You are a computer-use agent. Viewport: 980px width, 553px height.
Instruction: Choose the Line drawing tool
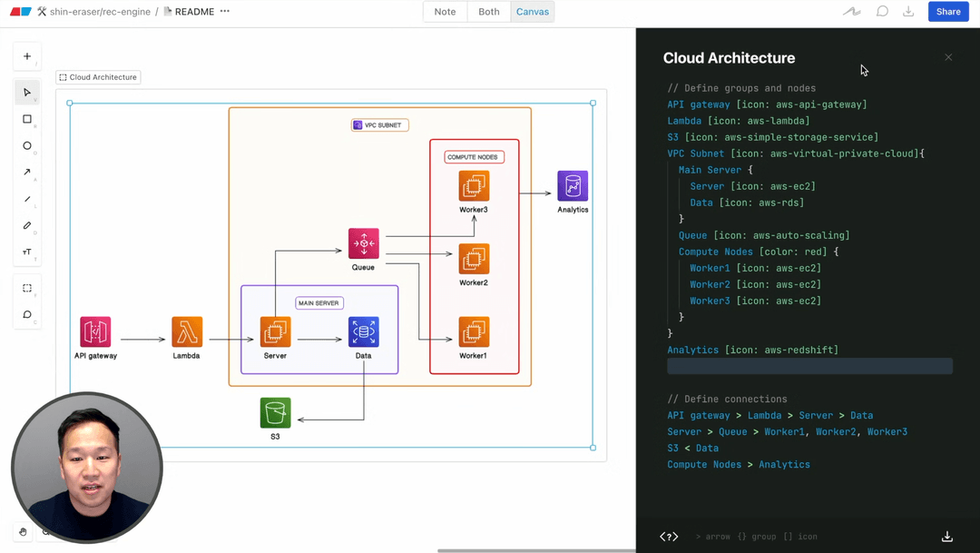coord(27,199)
